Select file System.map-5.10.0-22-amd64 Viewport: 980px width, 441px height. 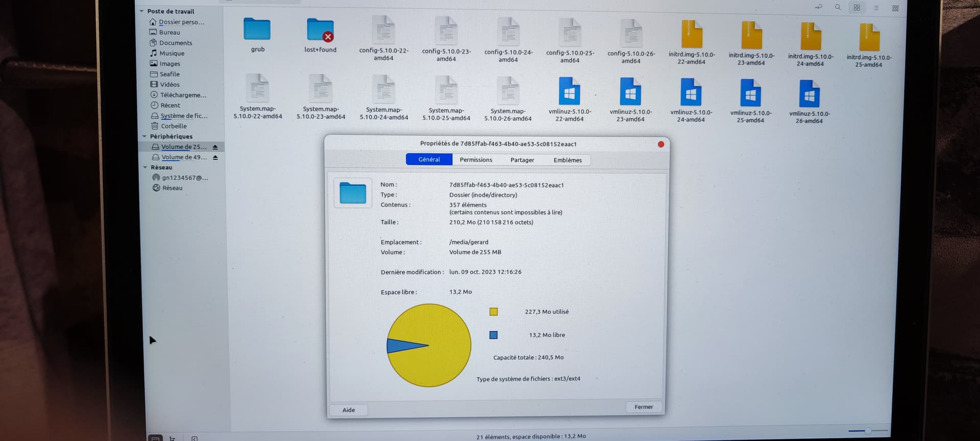click(258, 97)
